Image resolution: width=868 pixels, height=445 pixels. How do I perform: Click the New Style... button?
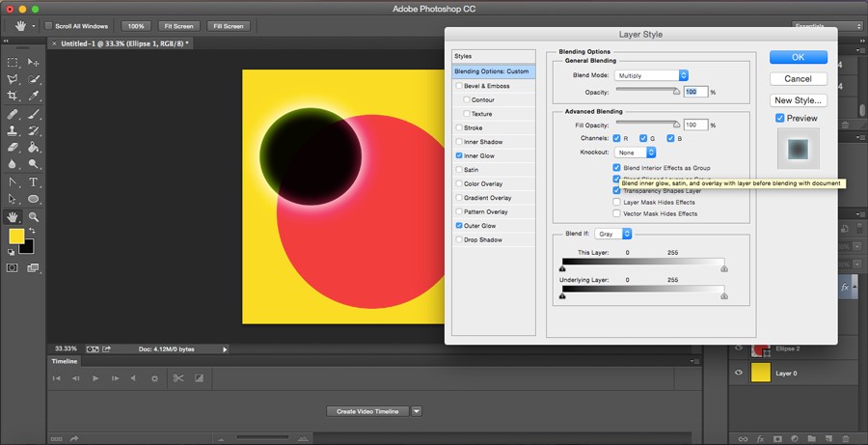pyautogui.click(x=799, y=100)
